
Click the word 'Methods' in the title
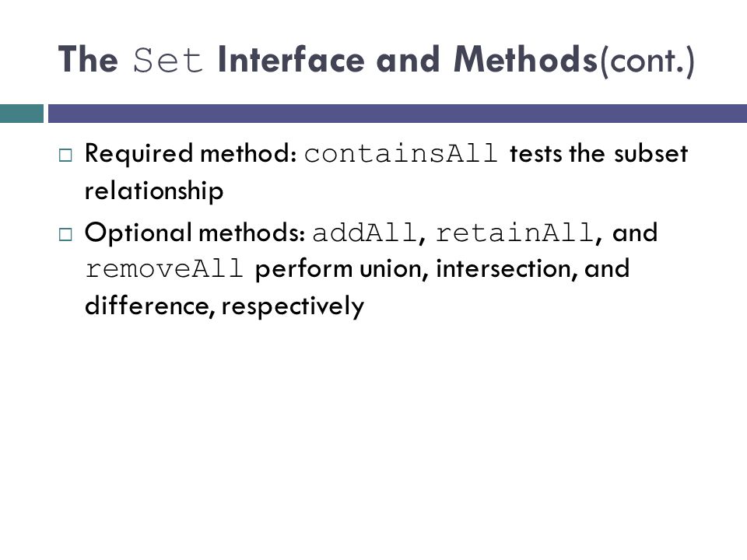525,60
